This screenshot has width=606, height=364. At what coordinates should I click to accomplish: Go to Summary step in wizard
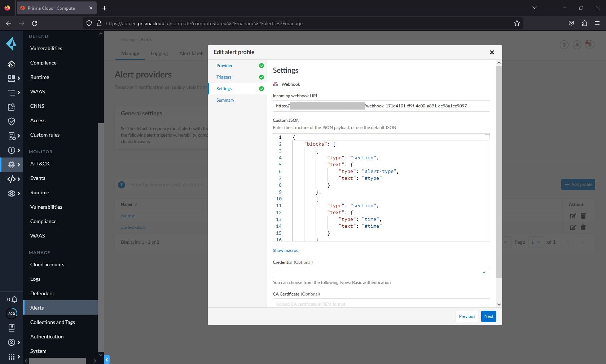[x=225, y=100]
